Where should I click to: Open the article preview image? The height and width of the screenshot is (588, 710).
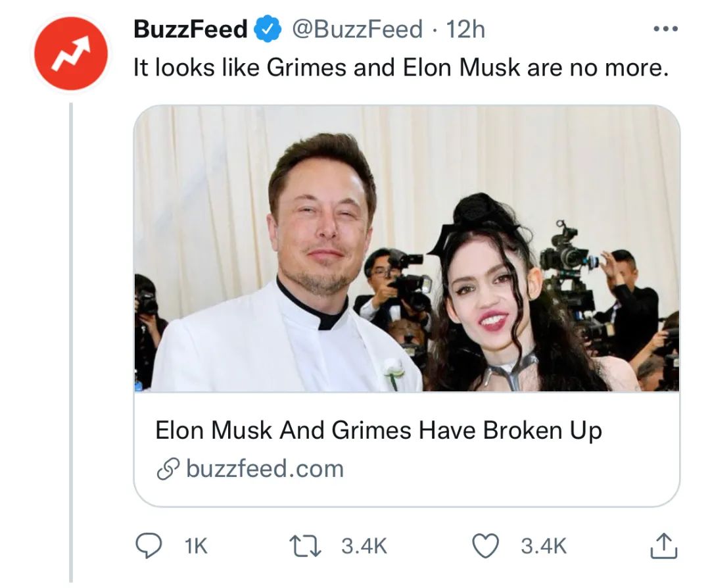pos(406,249)
